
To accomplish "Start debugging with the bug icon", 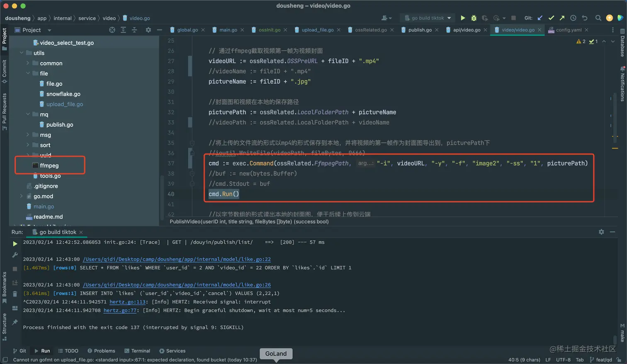I will pyautogui.click(x=474, y=18).
